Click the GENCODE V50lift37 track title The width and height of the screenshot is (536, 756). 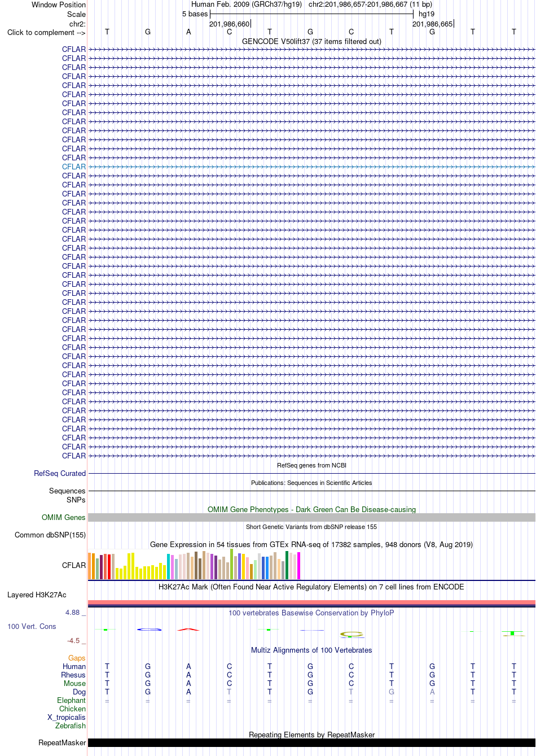pyautogui.click(x=311, y=41)
